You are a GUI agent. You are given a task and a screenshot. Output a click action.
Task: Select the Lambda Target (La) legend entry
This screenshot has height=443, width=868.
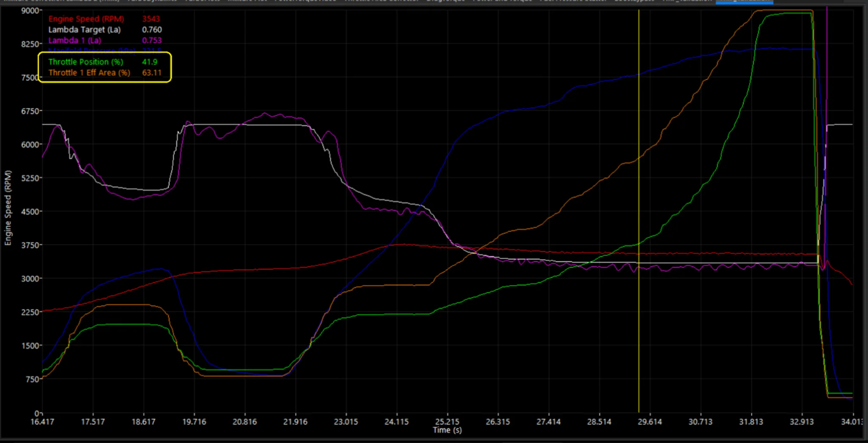coord(84,30)
